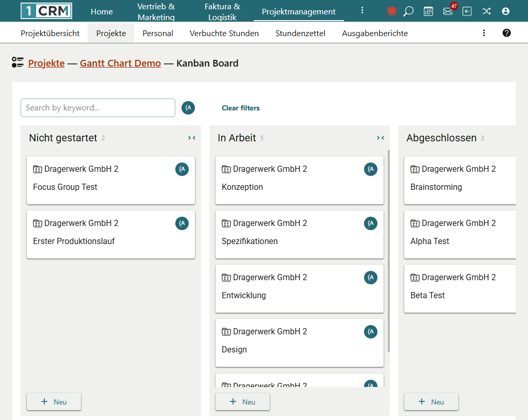The width and height of the screenshot is (528, 420).
Task: Click the red record indicator icon
Action: click(x=392, y=11)
